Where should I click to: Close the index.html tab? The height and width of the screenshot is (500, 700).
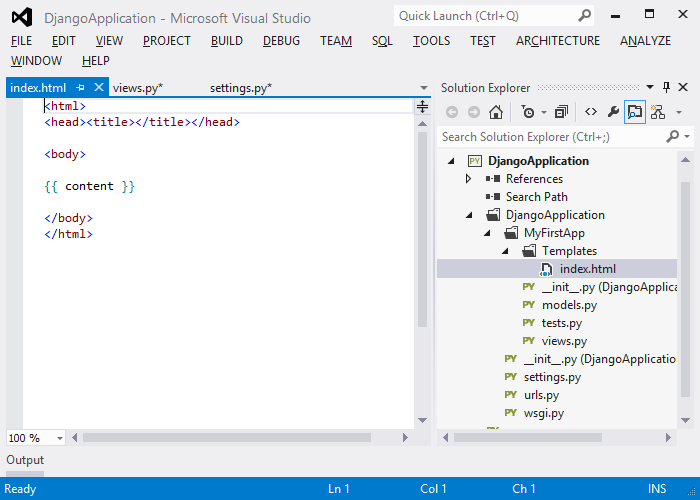click(x=99, y=87)
